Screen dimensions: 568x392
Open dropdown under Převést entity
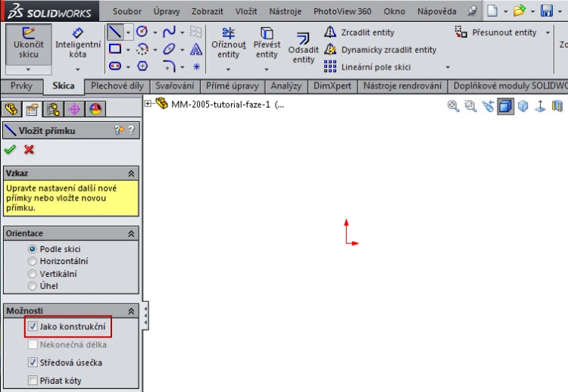tap(267, 69)
